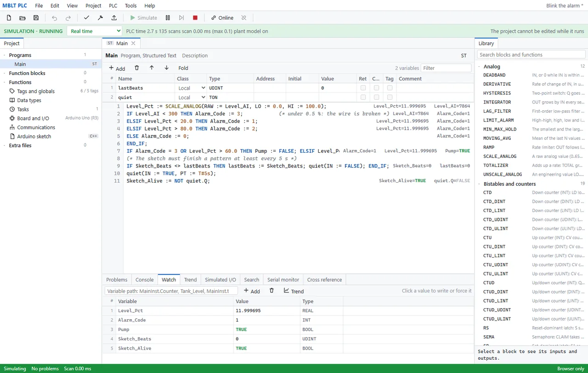Delete the selected variable with trash icon
The height and width of the screenshot is (373, 588).
pyautogui.click(x=137, y=68)
